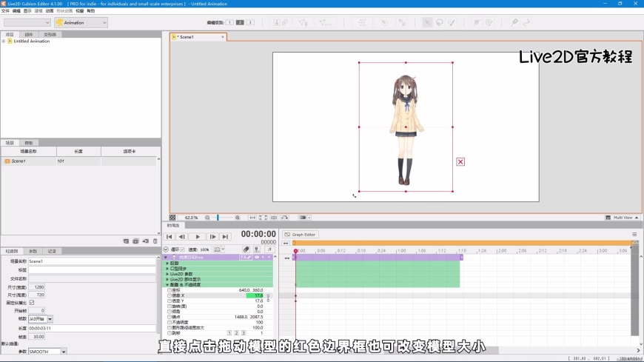Play the animation
Screen dimensions: 644x362
point(198,237)
